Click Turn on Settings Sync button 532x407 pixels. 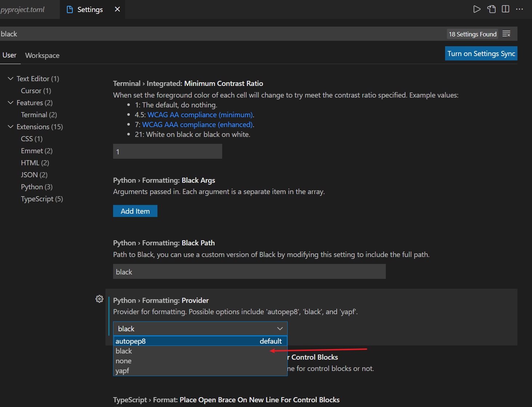click(481, 54)
